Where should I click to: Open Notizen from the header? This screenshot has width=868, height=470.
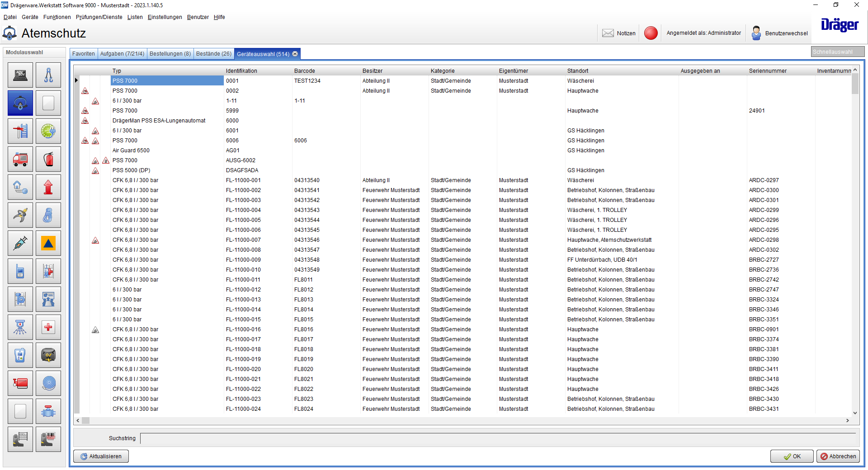[619, 33]
